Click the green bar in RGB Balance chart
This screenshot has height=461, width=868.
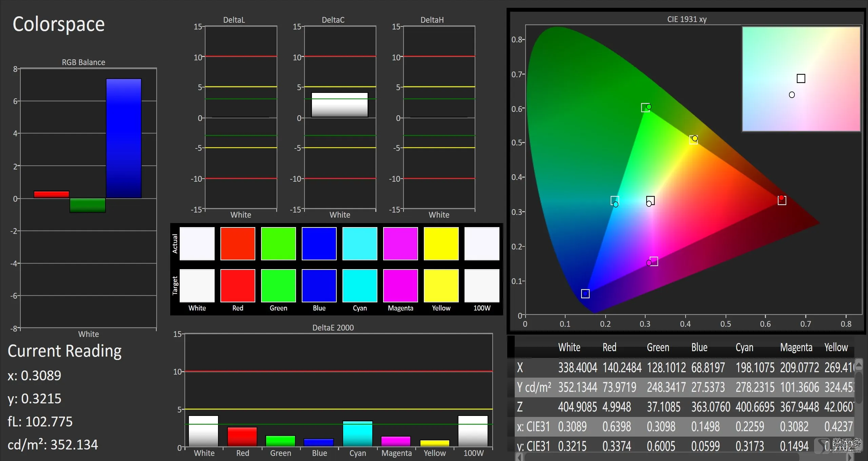87,205
